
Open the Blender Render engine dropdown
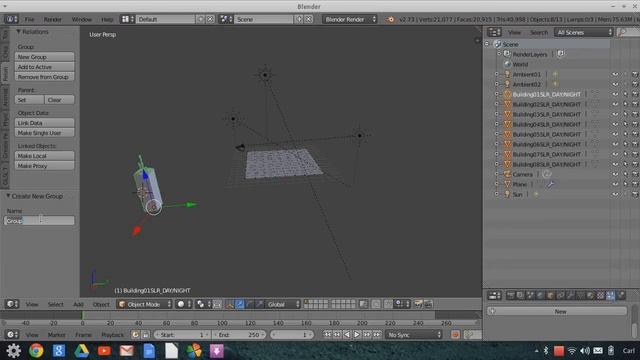click(x=349, y=19)
